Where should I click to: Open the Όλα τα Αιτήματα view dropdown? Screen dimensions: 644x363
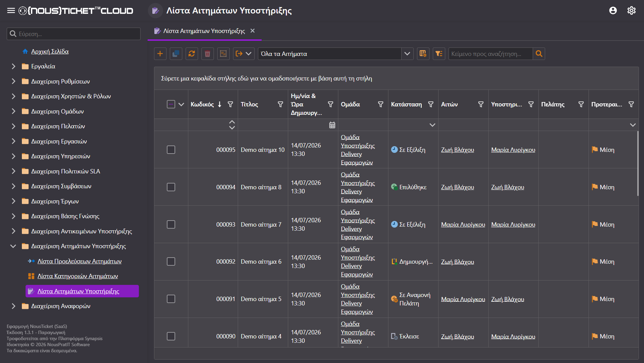click(x=407, y=54)
